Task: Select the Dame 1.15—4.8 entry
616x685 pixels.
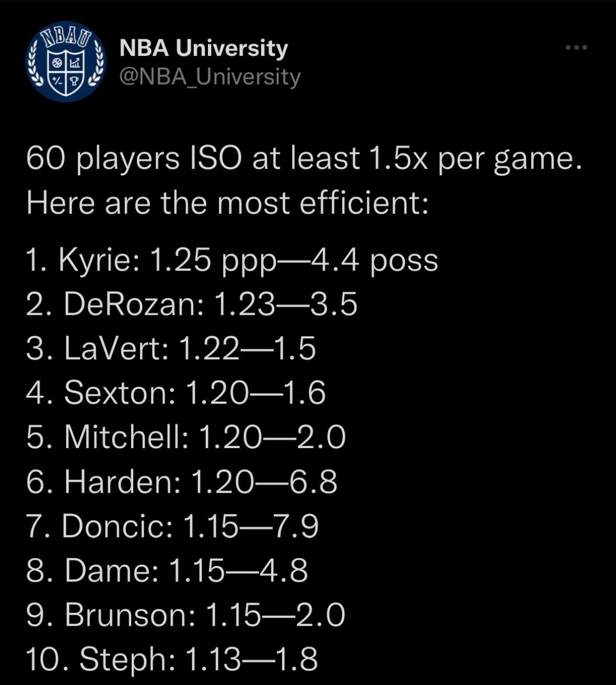Action: tap(167, 570)
